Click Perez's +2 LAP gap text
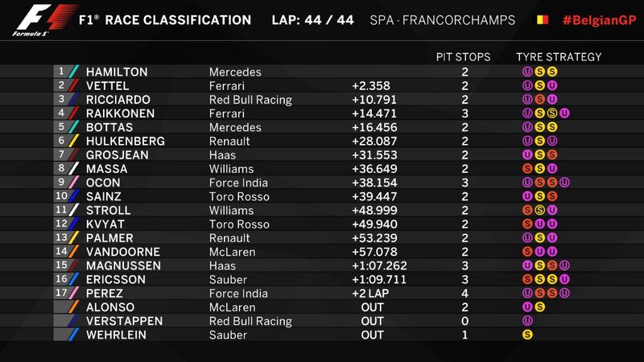The width and height of the screenshot is (644, 362). tap(373, 294)
